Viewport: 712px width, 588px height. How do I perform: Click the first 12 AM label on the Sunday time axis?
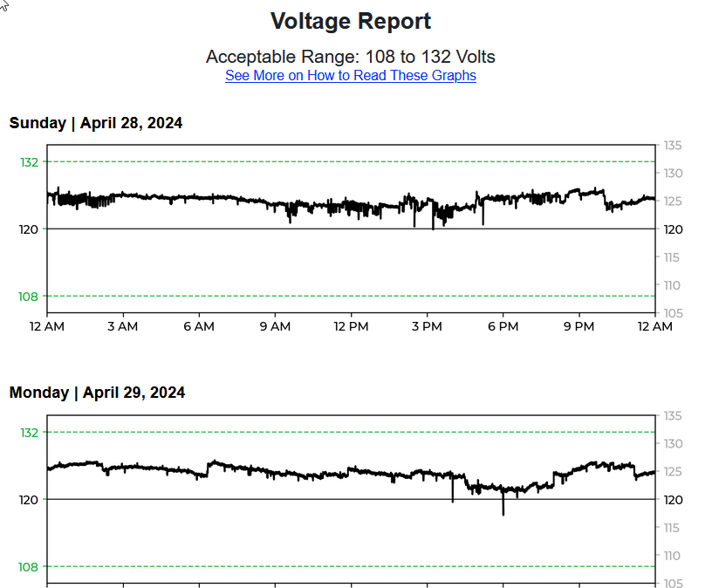[47, 326]
